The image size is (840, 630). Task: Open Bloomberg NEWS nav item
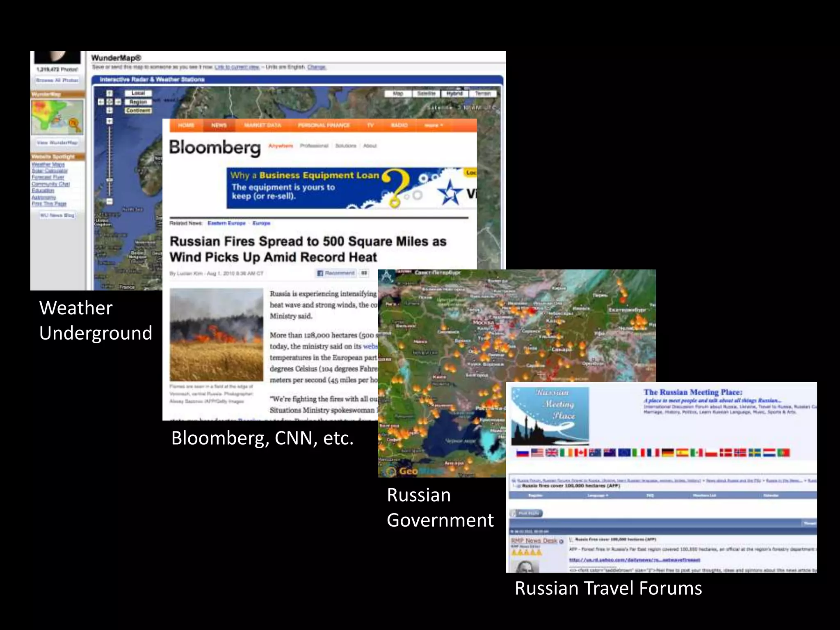point(219,125)
